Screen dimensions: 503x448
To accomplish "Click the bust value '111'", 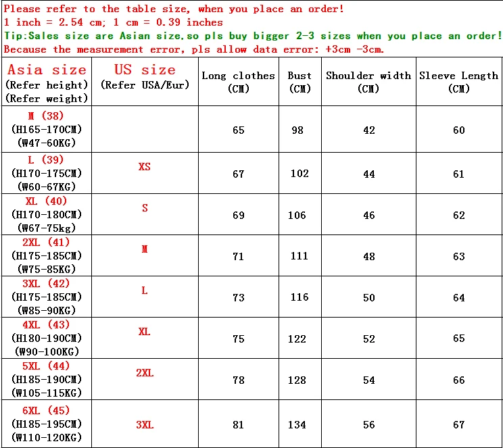I will pos(300,256).
